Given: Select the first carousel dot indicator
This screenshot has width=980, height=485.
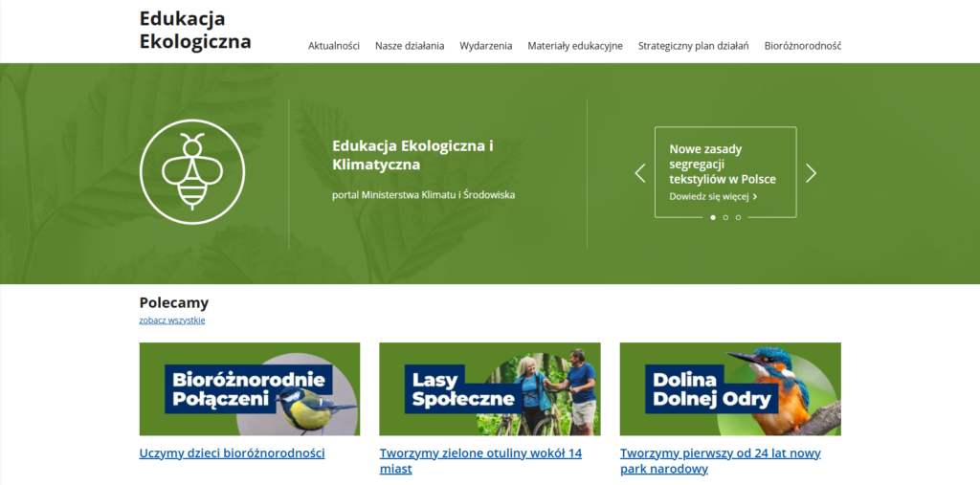Looking at the screenshot, I should pyautogui.click(x=713, y=218).
